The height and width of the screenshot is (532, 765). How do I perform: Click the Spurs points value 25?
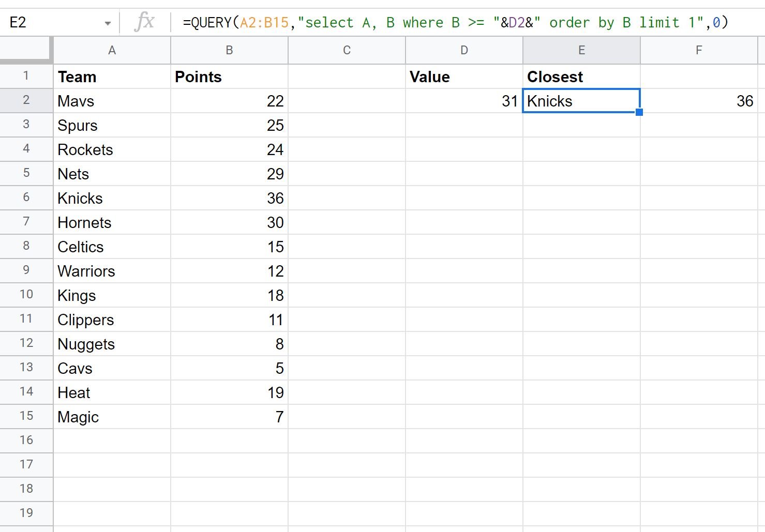229,125
